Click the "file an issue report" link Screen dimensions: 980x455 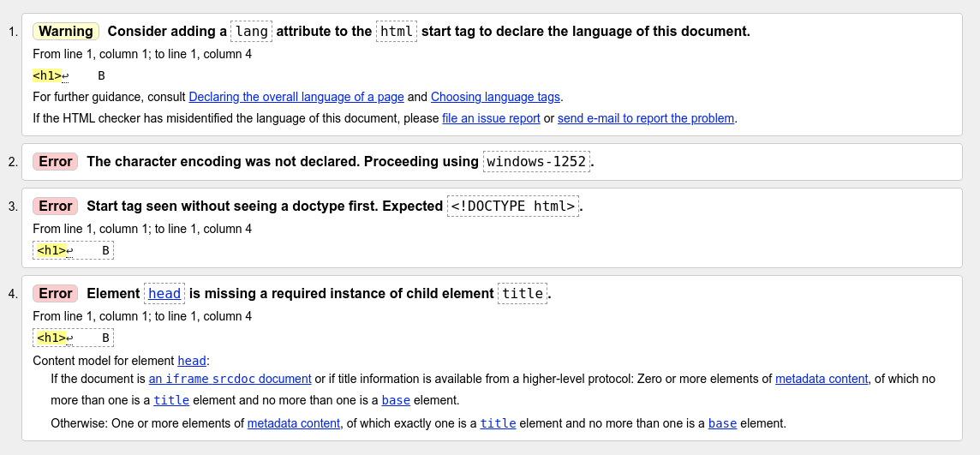(491, 118)
